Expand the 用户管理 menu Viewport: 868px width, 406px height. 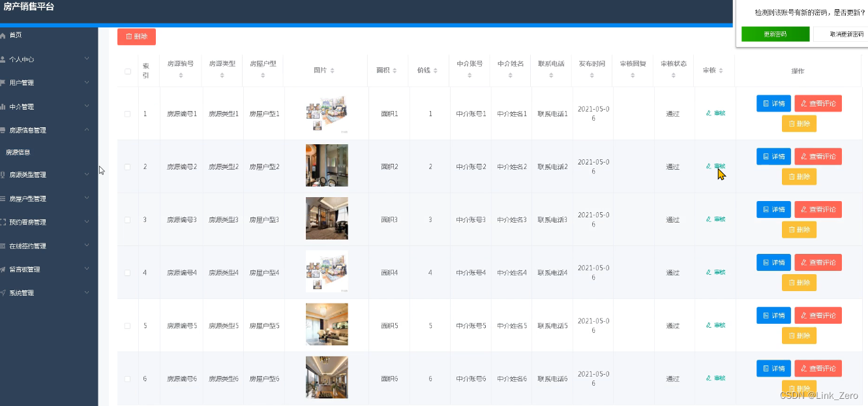[x=49, y=82]
